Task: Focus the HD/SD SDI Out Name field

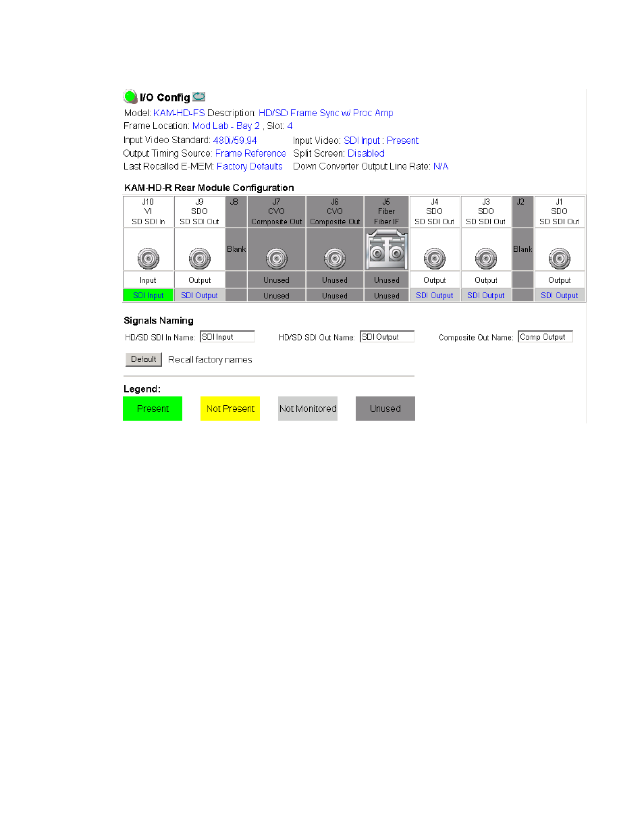Action: tap(387, 336)
